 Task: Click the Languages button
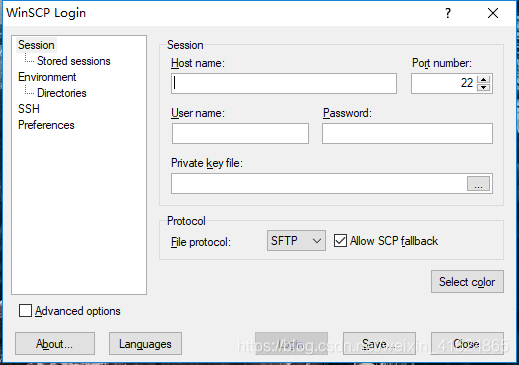coord(145,344)
